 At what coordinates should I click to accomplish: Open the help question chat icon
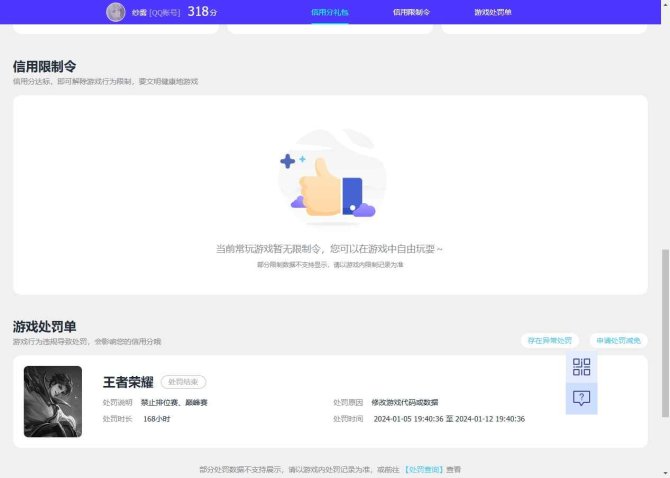coord(581,398)
